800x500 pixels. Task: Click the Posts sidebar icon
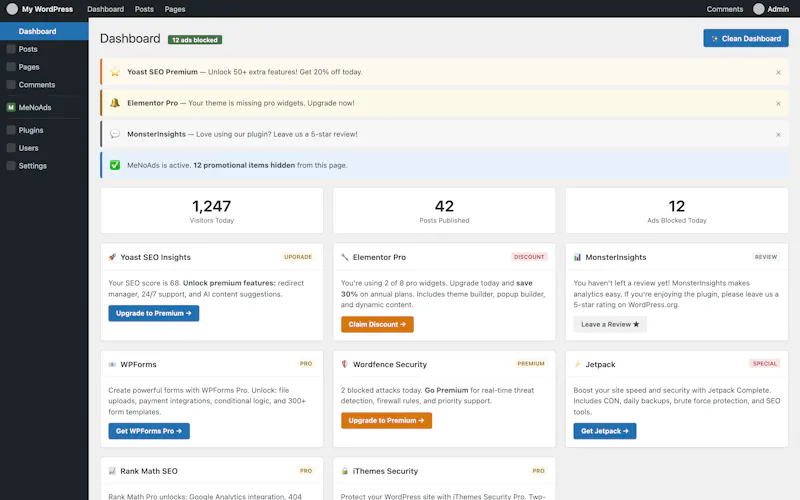(11, 49)
